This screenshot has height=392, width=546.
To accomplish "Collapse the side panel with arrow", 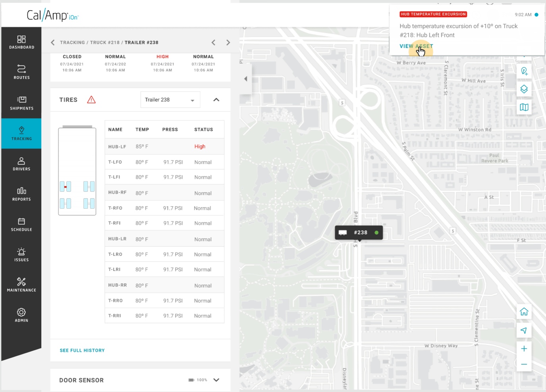I will (245, 79).
